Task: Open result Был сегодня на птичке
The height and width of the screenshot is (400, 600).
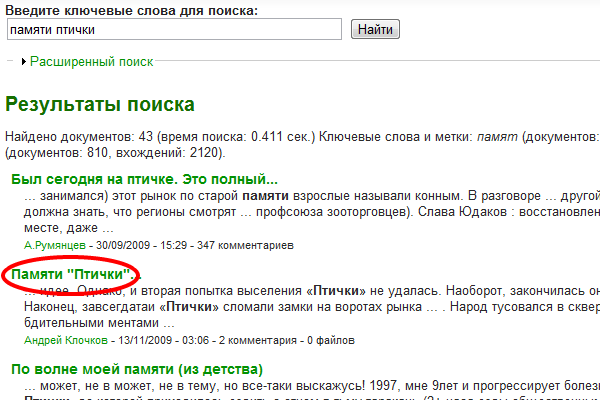Action: tap(144, 179)
